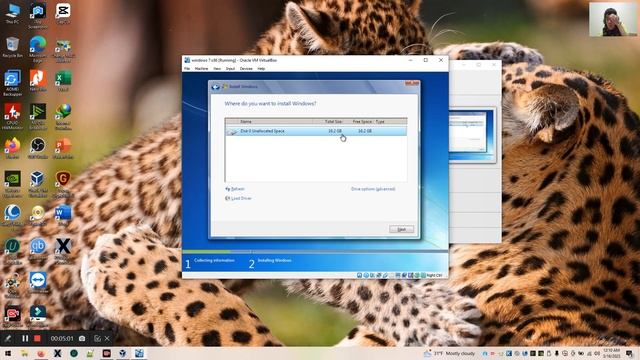Open OBS Studio desktop shortcut
The image size is (640, 360).
[x=38, y=148]
